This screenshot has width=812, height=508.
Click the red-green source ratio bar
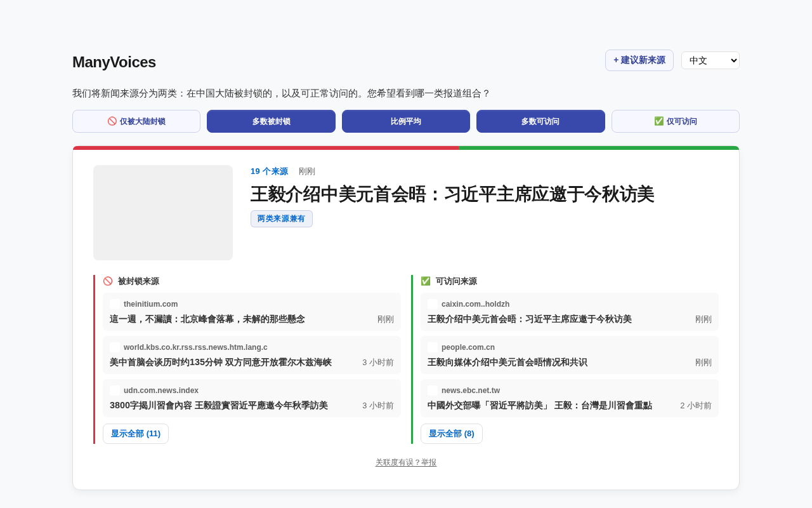[x=406, y=148]
